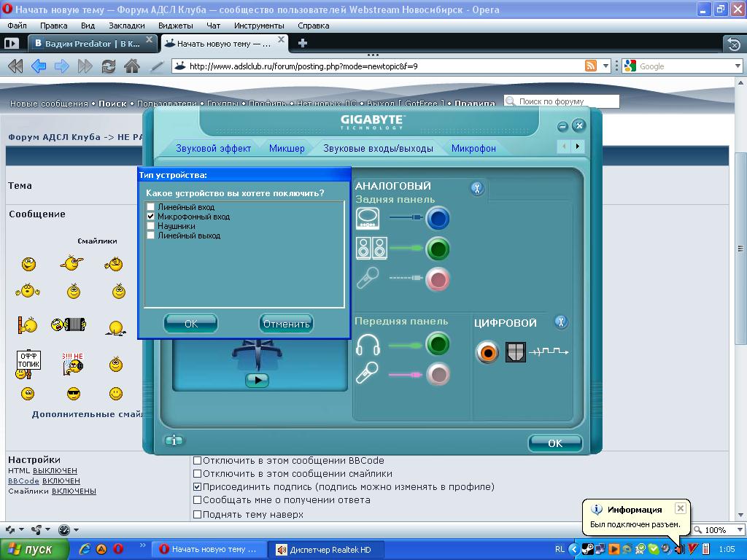Click the green rear panel speaker jack
Image resolution: width=747 pixels, height=560 pixels.
click(x=438, y=249)
